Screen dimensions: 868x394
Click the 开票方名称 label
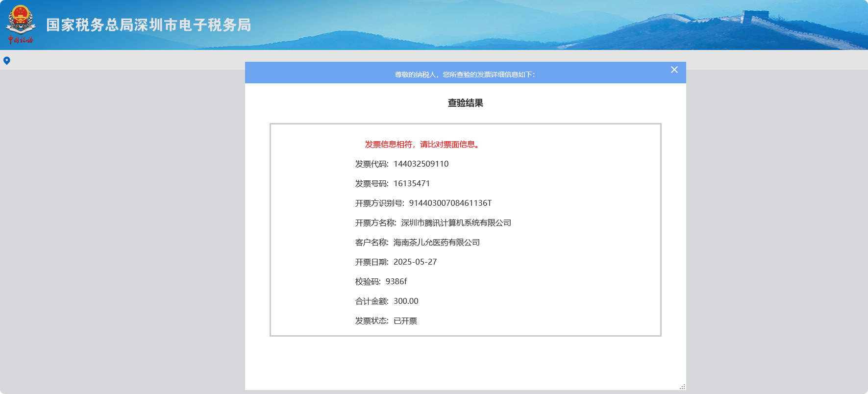[375, 222]
